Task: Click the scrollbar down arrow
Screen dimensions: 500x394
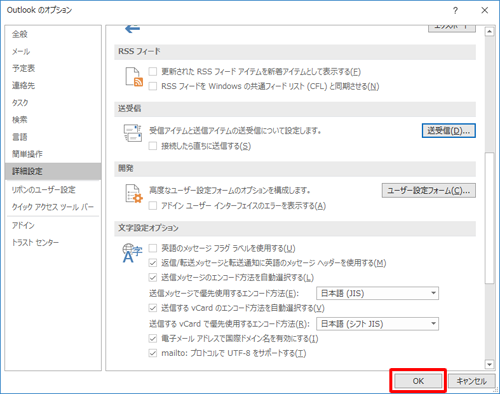Action: pos(489,365)
